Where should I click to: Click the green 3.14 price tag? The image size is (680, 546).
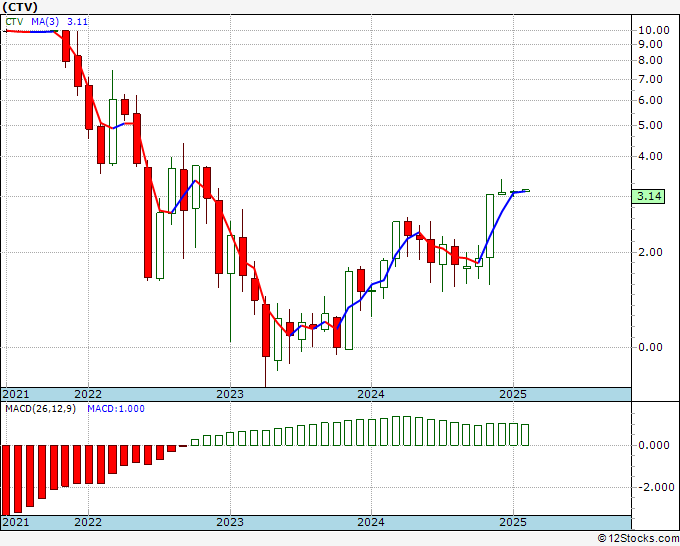pyautogui.click(x=648, y=196)
